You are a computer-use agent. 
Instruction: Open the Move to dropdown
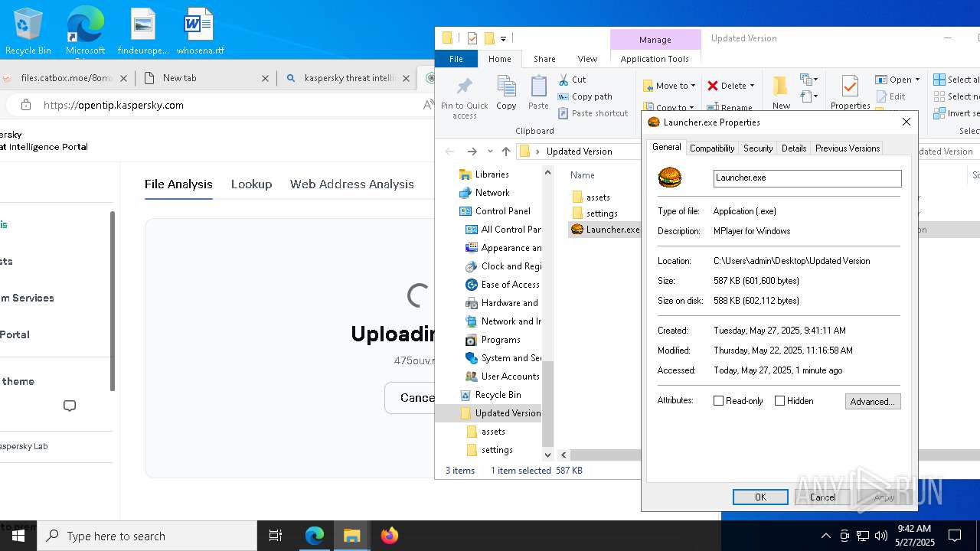[x=669, y=86]
